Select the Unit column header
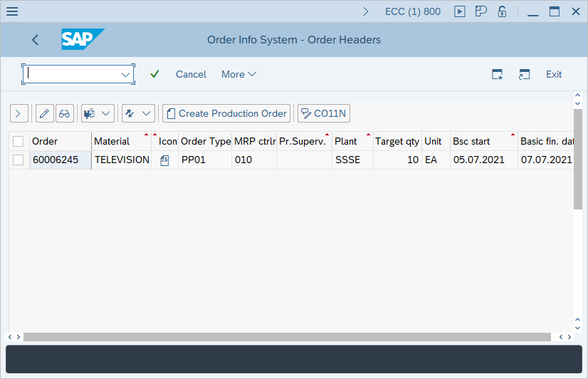588x379 pixels. [x=436, y=142]
